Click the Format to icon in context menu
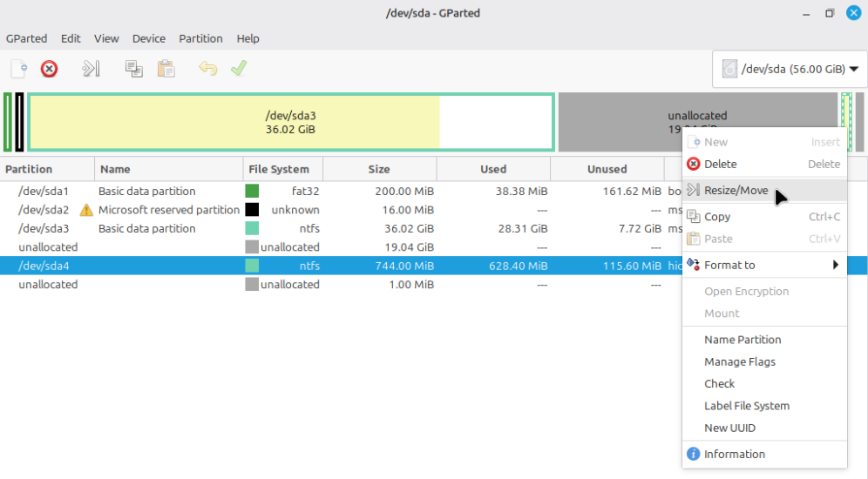The width and height of the screenshot is (868, 479). tap(693, 265)
